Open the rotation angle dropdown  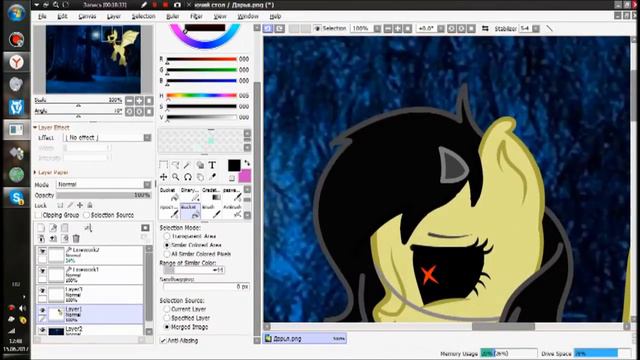tap(441, 29)
